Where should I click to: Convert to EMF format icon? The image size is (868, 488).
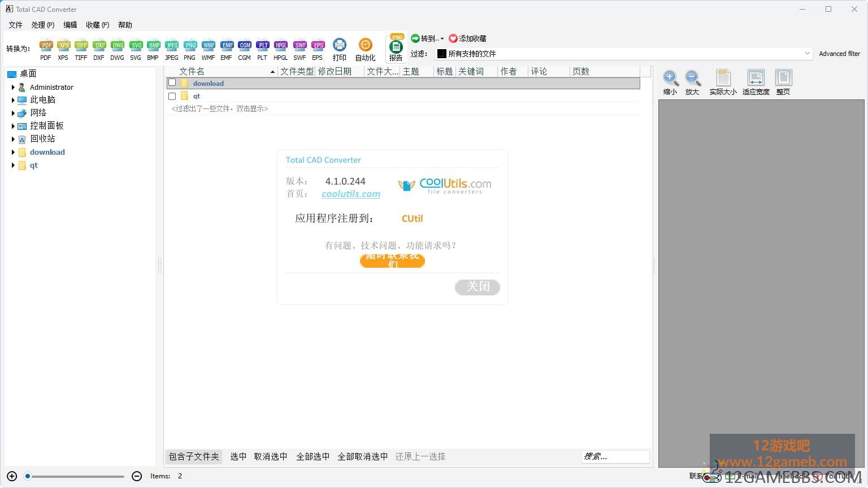tap(227, 50)
